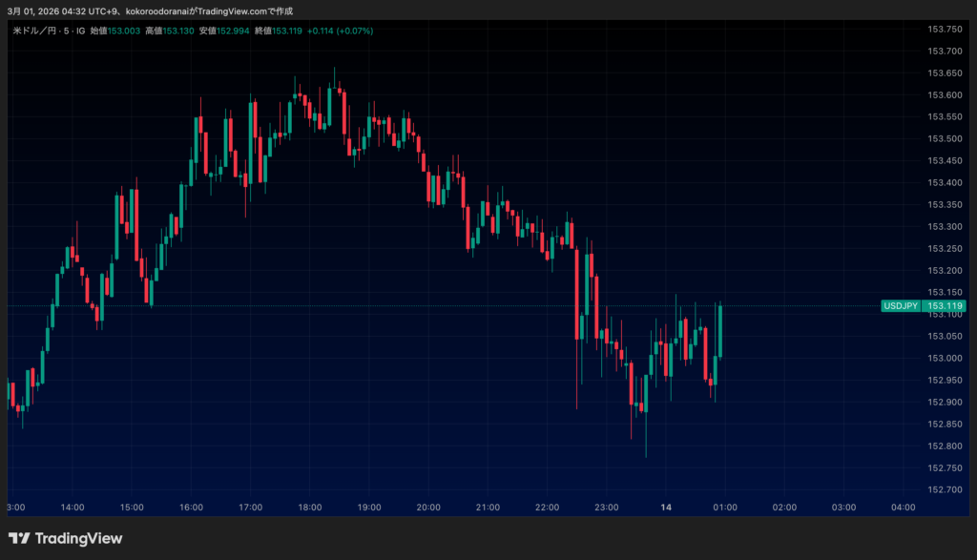This screenshot has height=560, width=977.
Task: Click the 153.500 price scale label
Action: (944, 138)
